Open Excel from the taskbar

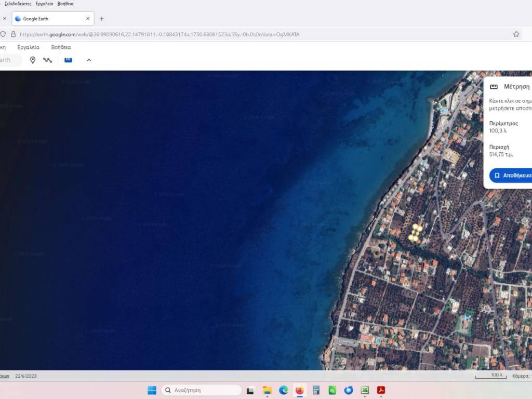[x=365, y=390]
